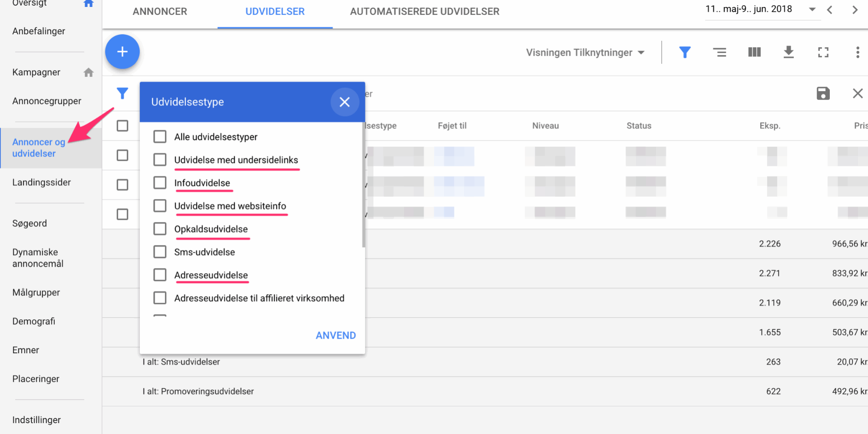Open Landingssider in the sidebar
Screen dimensions: 868x434
[42, 182]
